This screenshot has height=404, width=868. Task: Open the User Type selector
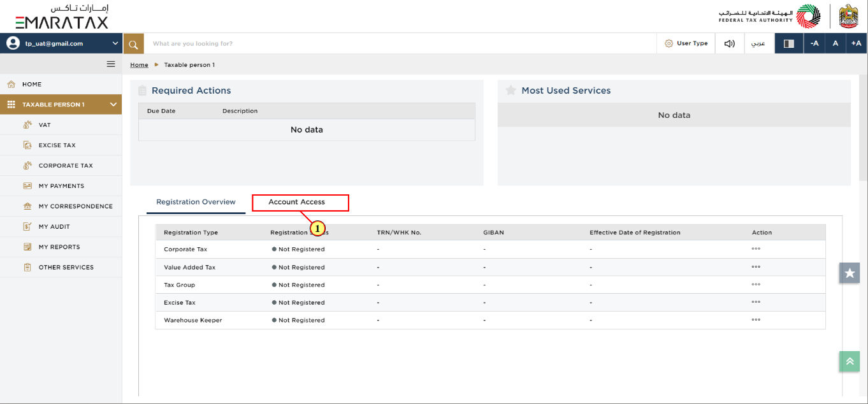click(x=686, y=43)
